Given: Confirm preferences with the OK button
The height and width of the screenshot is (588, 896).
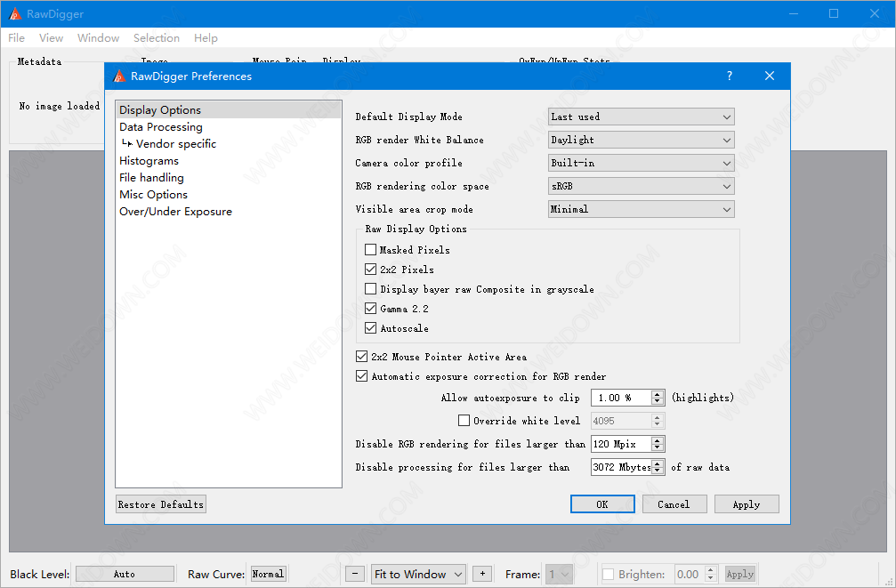Looking at the screenshot, I should [x=602, y=504].
